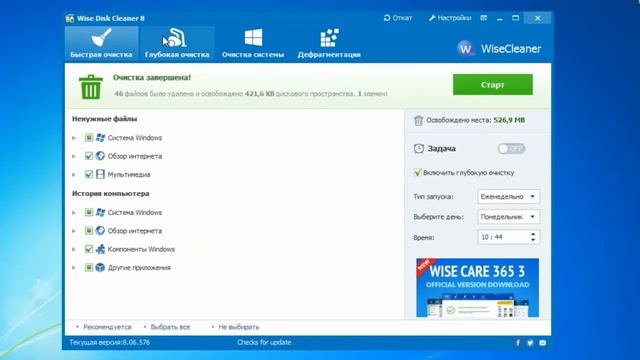Expand Система Windows under Ненужные файлы
The image size is (640, 360).
(74, 138)
